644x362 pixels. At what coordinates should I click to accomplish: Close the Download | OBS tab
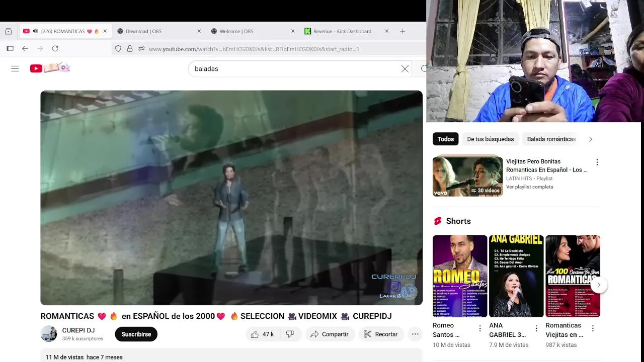click(x=199, y=31)
